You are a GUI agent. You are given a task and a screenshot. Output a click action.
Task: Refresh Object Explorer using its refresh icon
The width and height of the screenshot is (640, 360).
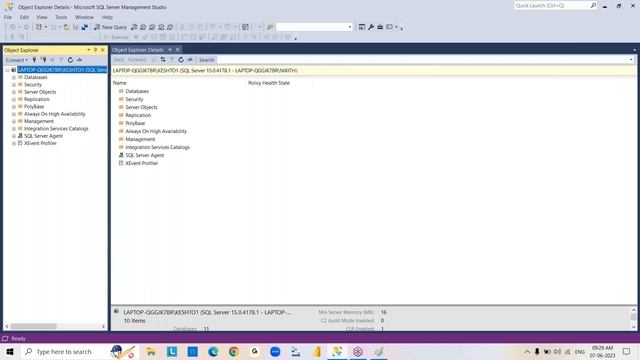(x=70, y=60)
